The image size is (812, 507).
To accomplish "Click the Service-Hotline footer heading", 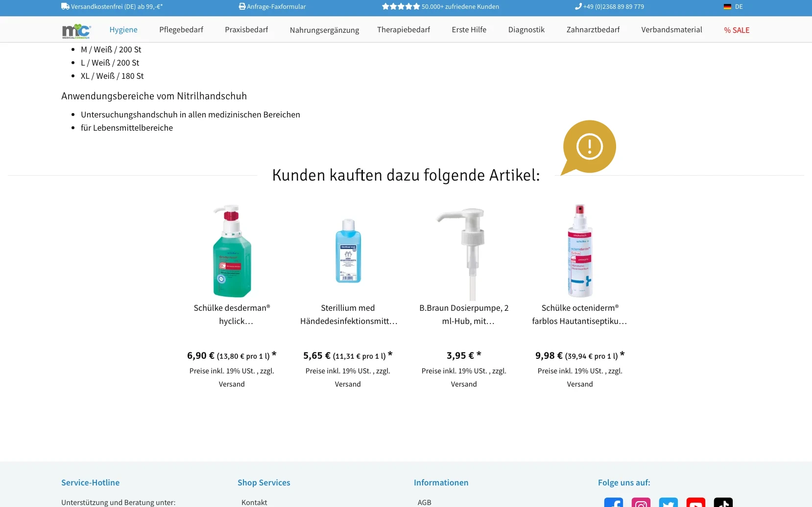I will point(90,483).
